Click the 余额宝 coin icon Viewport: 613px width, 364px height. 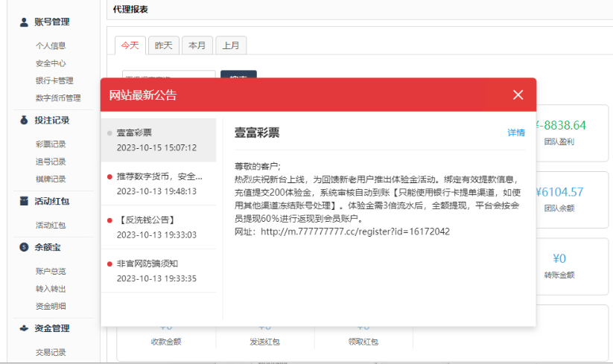click(x=23, y=248)
